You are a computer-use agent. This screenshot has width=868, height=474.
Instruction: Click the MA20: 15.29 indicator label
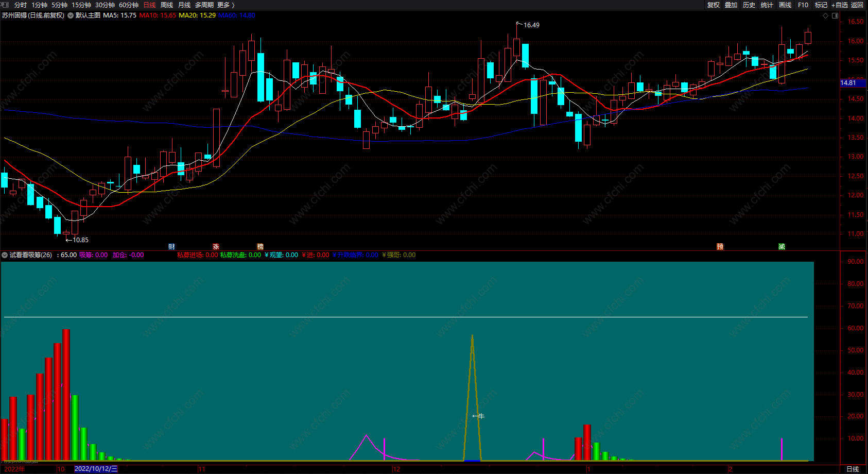pyautogui.click(x=197, y=15)
